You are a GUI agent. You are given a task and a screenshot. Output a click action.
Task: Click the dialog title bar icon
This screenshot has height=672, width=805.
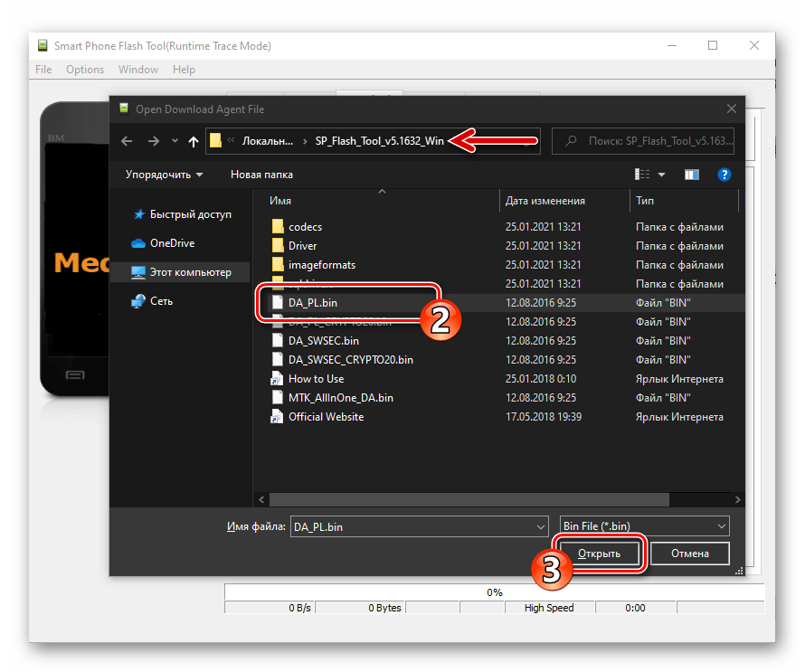[x=124, y=108]
